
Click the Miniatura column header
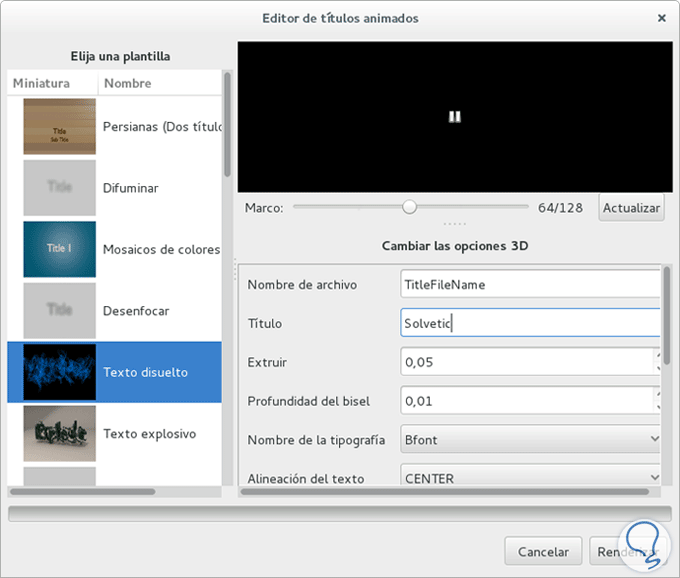53,83
